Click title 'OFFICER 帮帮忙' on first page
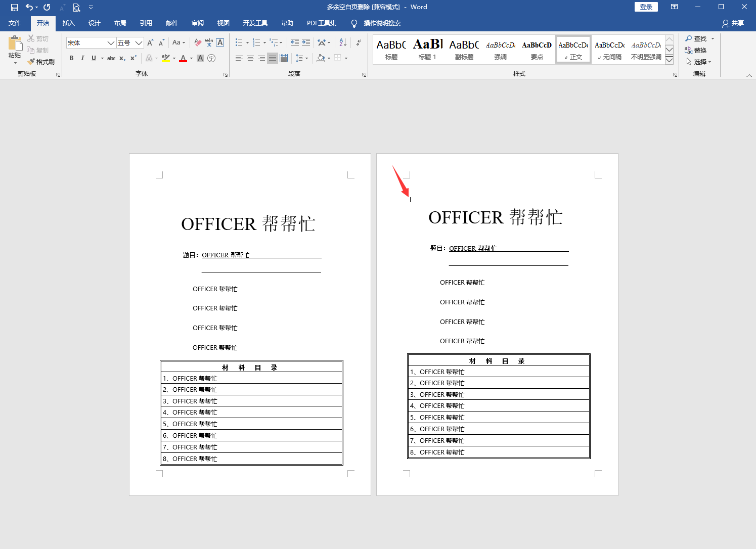Screen dimensions: 756x549 point(248,223)
